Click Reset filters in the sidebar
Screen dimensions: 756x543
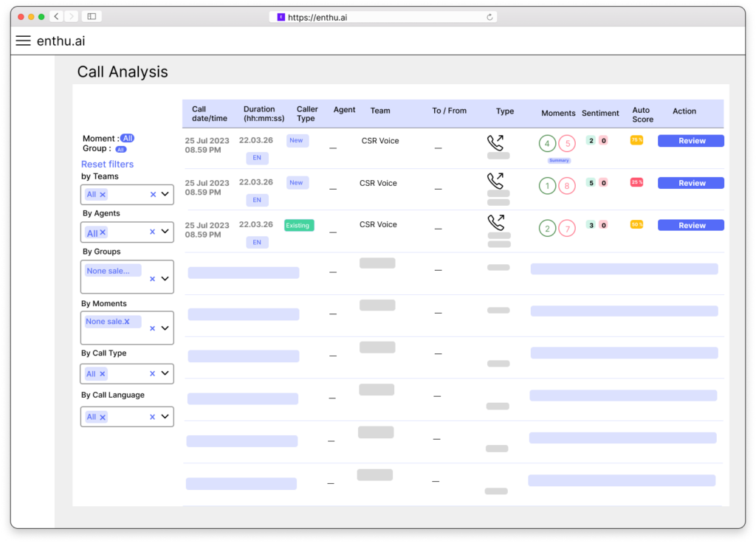pyautogui.click(x=107, y=164)
